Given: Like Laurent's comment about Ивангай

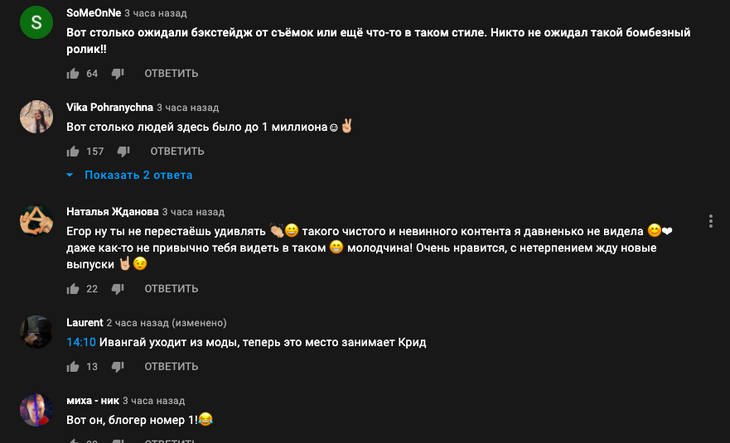Looking at the screenshot, I should coord(73,367).
